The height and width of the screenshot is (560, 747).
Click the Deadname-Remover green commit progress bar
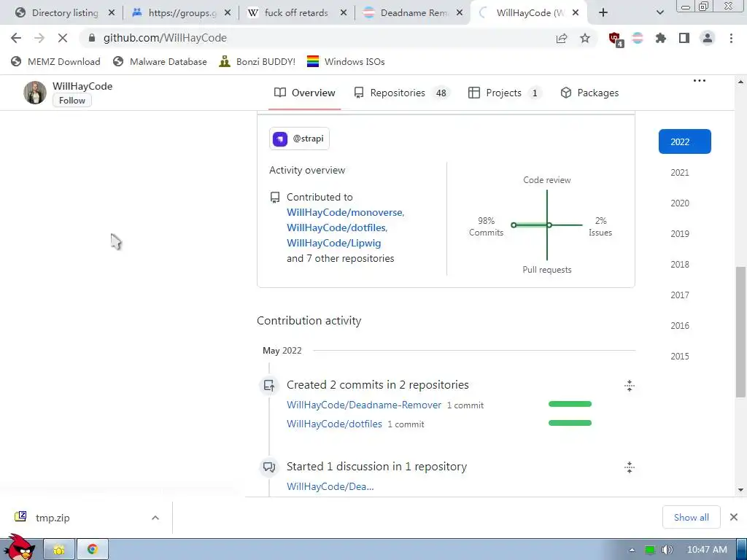(x=570, y=404)
